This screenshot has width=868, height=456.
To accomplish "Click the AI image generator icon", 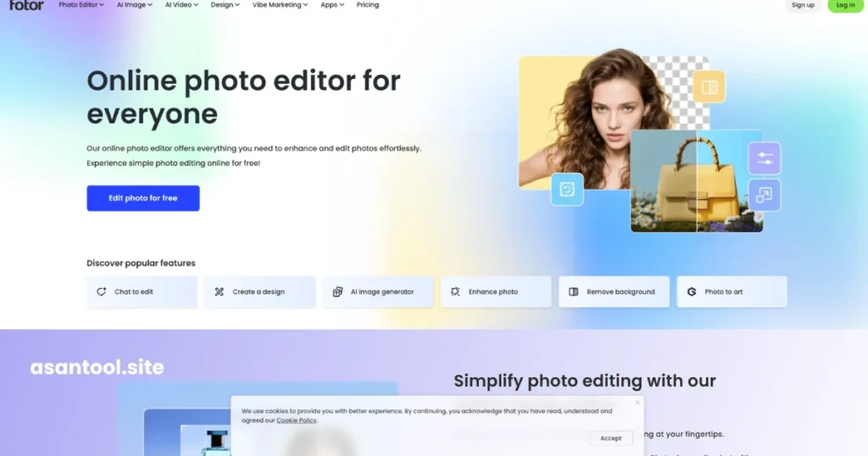I will (337, 292).
